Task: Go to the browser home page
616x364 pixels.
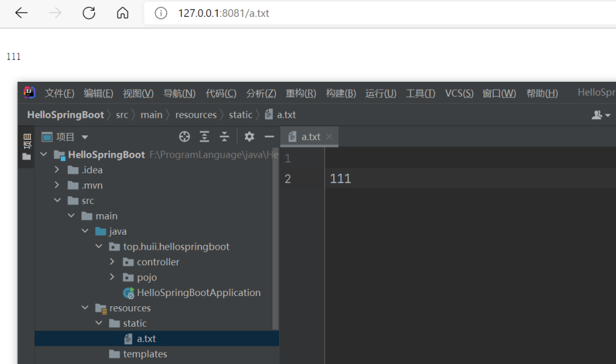Action: [x=123, y=13]
